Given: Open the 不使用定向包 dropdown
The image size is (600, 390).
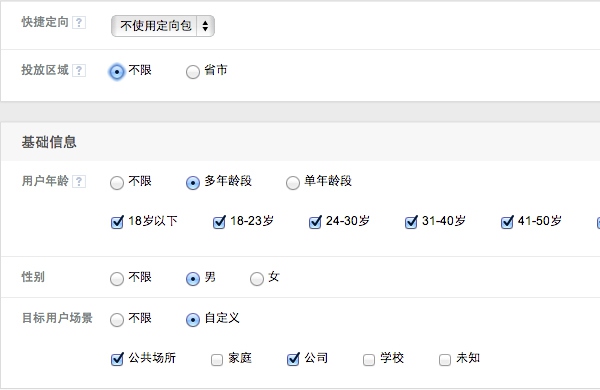Looking at the screenshot, I should tap(163, 26).
